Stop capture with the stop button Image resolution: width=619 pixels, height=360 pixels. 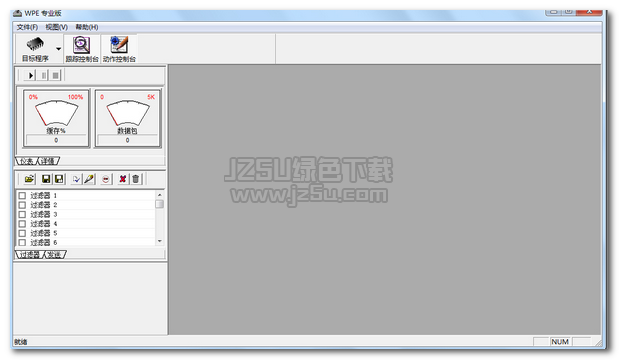[56, 75]
